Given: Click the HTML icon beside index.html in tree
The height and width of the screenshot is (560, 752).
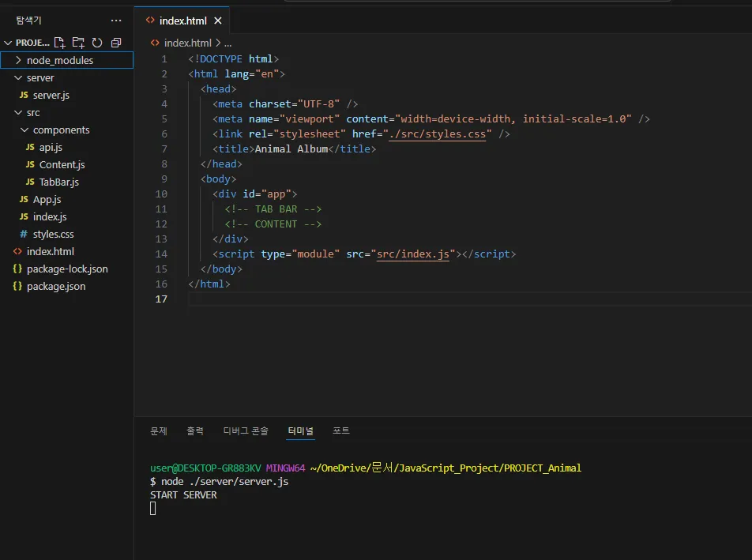Looking at the screenshot, I should [17, 251].
